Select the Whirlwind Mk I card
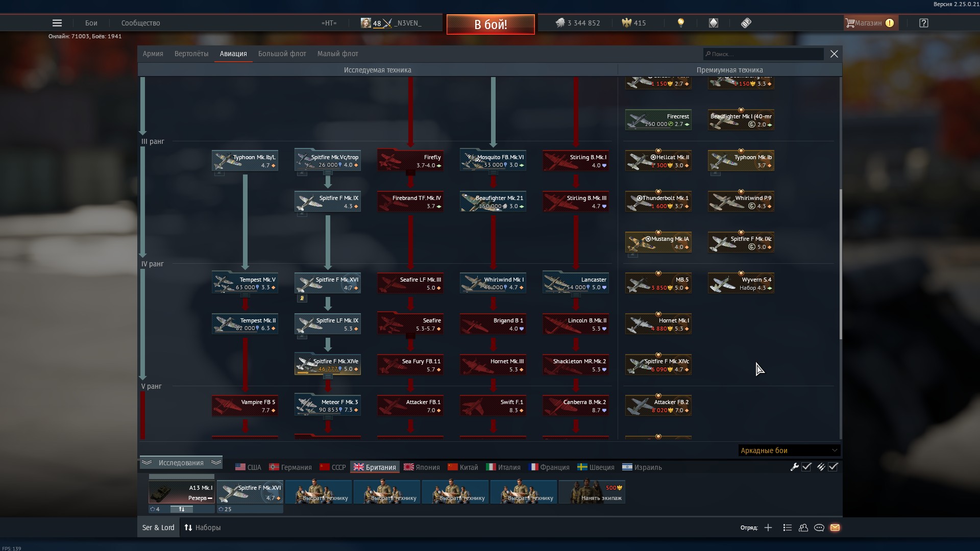The height and width of the screenshot is (551, 980). coord(493,283)
